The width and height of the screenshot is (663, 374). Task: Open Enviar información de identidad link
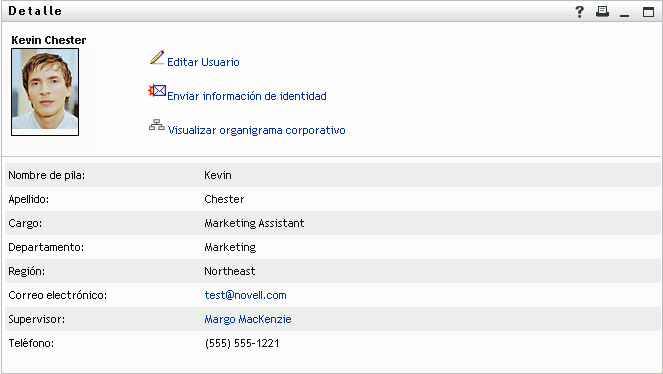click(247, 96)
